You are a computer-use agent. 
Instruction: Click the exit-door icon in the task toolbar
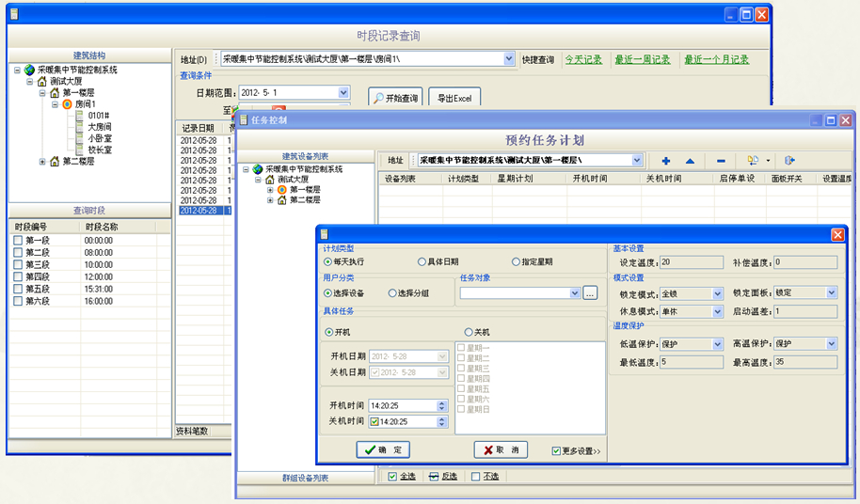point(789,161)
